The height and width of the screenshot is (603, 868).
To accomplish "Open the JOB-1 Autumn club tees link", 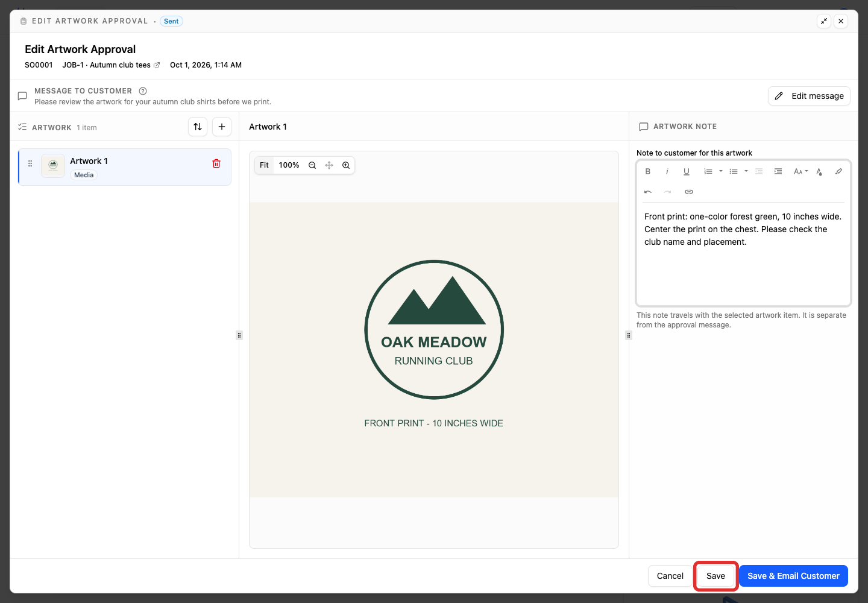I will 111,65.
